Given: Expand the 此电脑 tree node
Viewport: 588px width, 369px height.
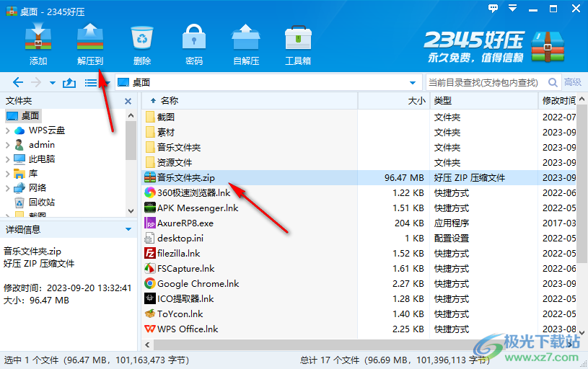Looking at the screenshot, I should tap(7, 159).
